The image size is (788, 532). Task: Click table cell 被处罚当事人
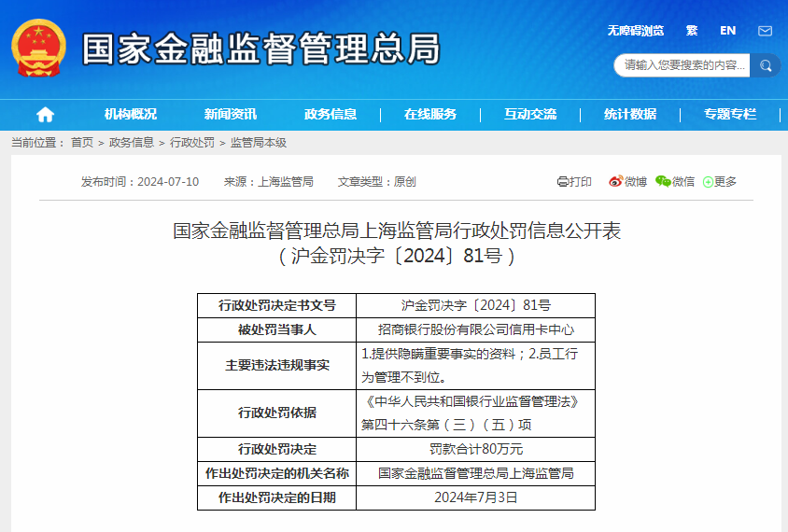(277, 330)
